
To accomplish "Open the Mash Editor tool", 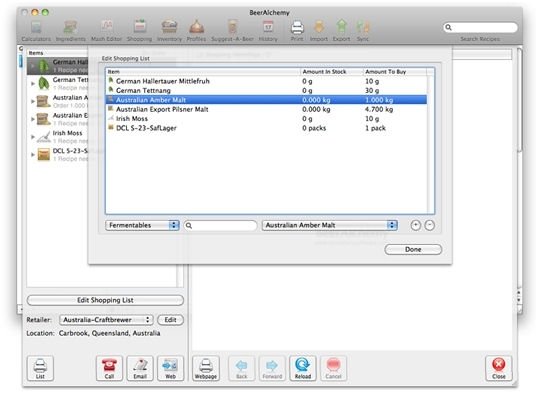I will coord(107,31).
